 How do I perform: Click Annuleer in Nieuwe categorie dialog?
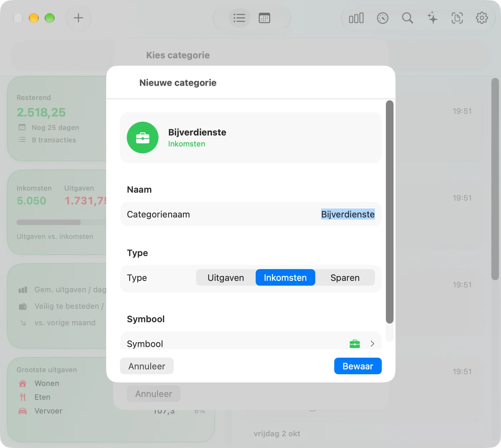tap(147, 366)
